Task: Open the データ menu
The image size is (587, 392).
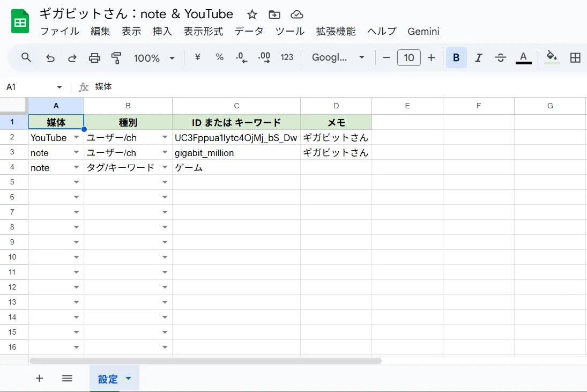Action: click(x=249, y=32)
